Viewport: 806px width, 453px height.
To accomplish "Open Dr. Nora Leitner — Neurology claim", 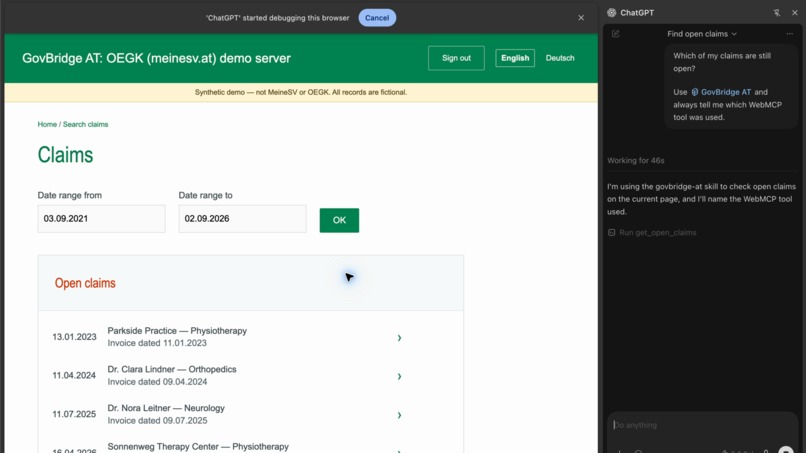I will pyautogui.click(x=166, y=408).
